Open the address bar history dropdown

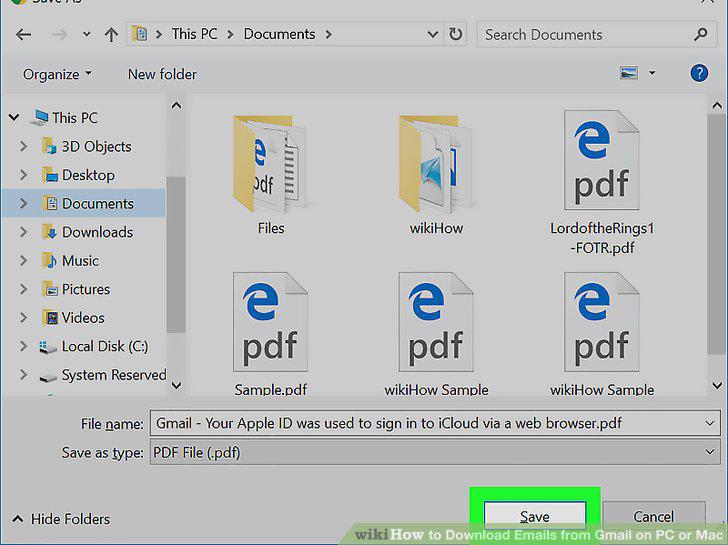click(432, 34)
